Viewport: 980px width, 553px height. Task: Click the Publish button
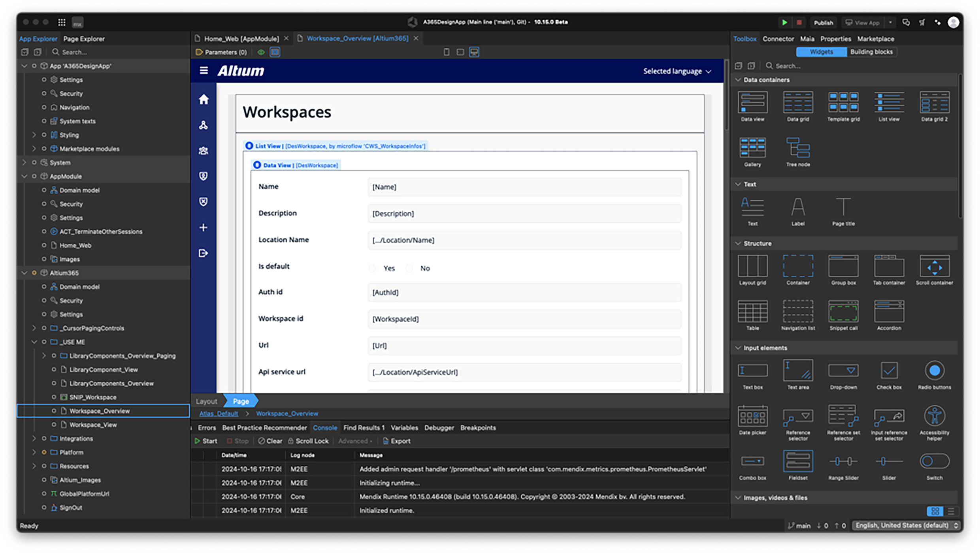coord(823,23)
